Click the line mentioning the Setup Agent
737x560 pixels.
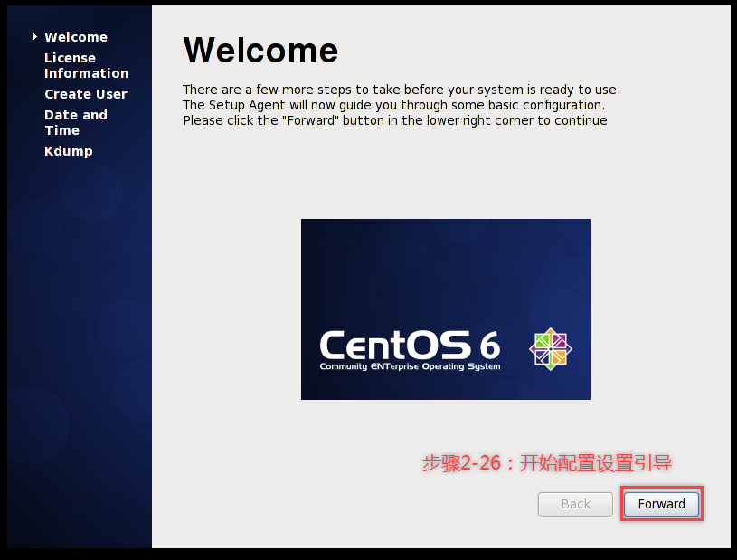point(394,105)
